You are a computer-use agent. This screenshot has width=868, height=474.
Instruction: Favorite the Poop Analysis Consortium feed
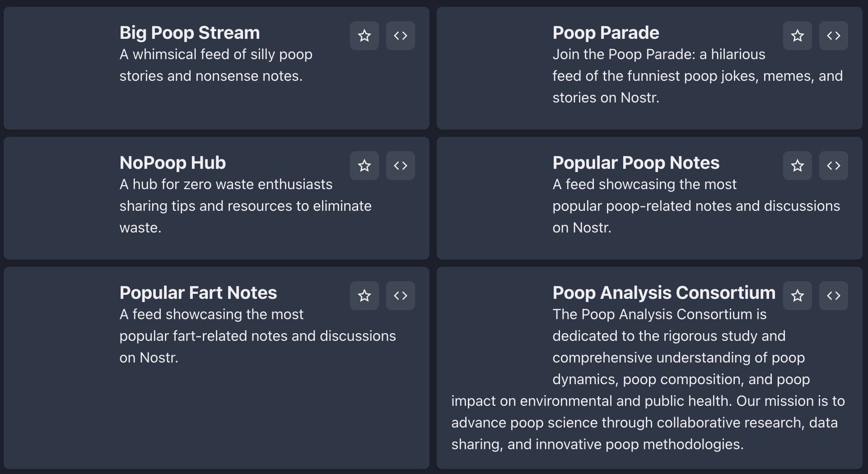(797, 296)
